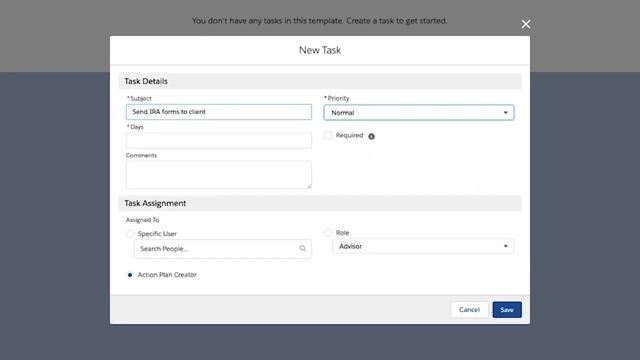Select the Action Plan Creator radio button
Image resolution: width=640 pixels, height=360 pixels.
[x=130, y=275]
